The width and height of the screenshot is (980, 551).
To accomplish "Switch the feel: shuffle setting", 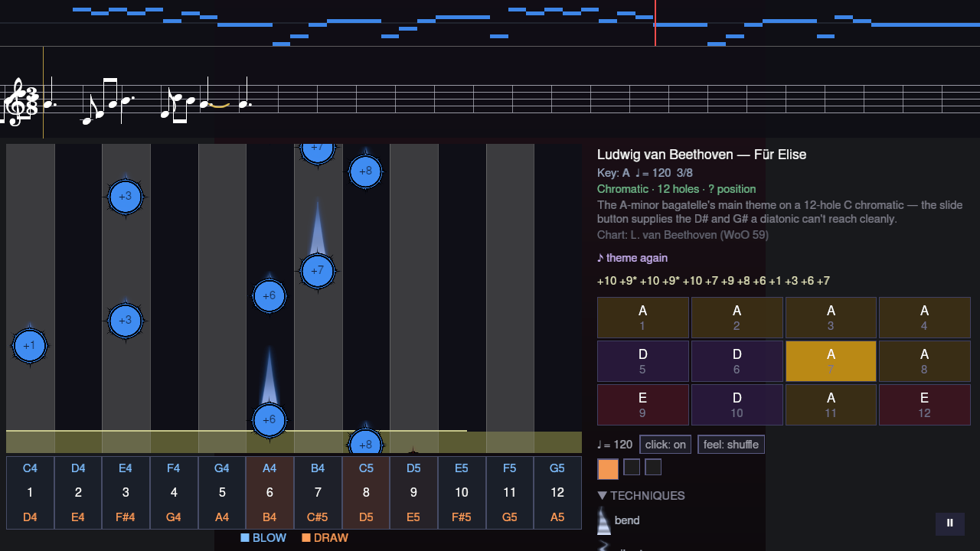I will point(731,445).
